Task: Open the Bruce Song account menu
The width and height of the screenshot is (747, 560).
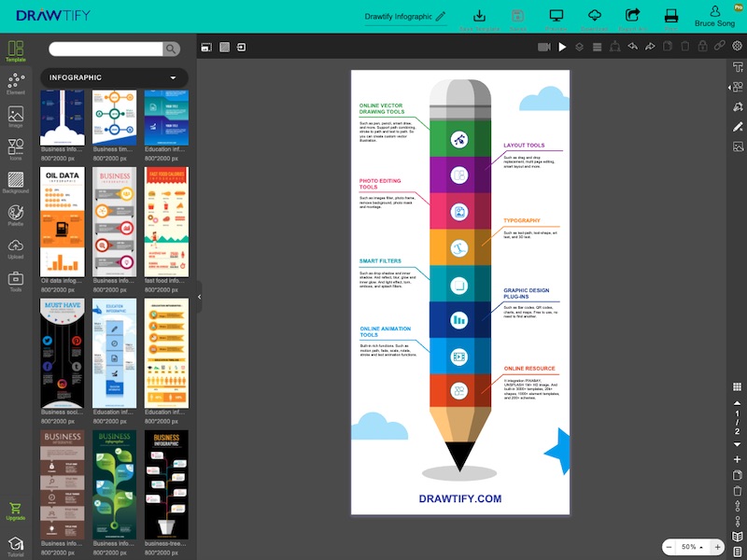Action: [715, 17]
